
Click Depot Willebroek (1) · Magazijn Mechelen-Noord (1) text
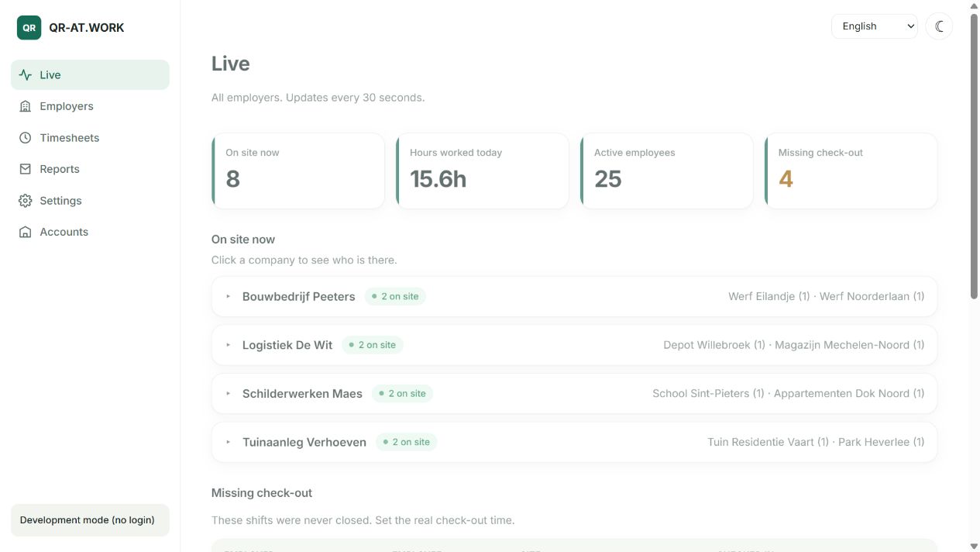click(x=794, y=345)
